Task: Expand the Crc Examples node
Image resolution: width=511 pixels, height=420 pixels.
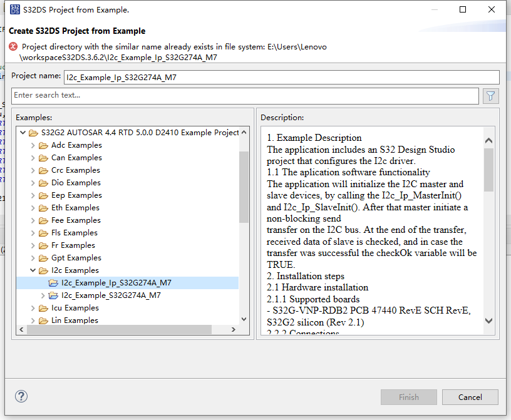Action: coord(33,170)
